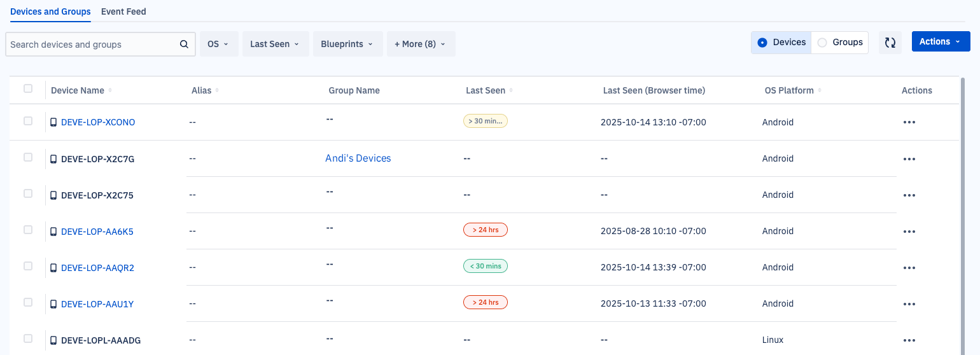Tick the select-all checkbox in header

click(x=28, y=89)
